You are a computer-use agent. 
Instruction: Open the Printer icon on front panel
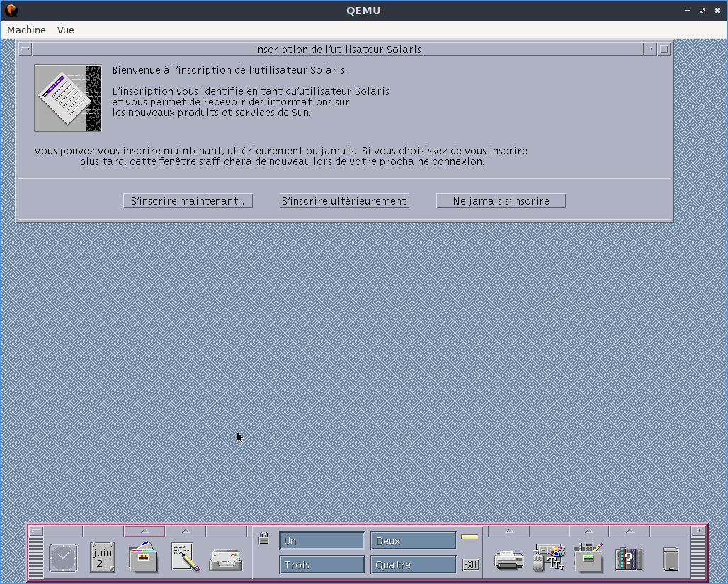[509, 559]
